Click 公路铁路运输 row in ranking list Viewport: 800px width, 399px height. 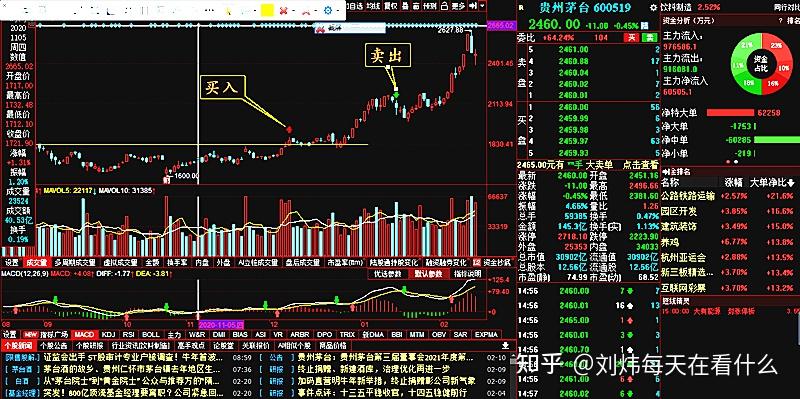pyautogui.click(x=731, y=196)
